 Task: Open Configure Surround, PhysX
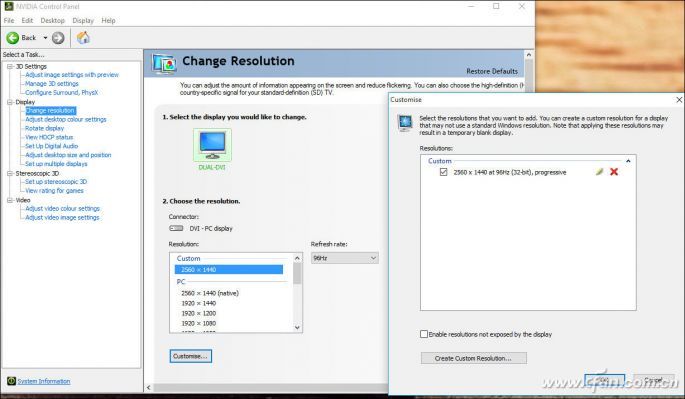pos(62,93)
